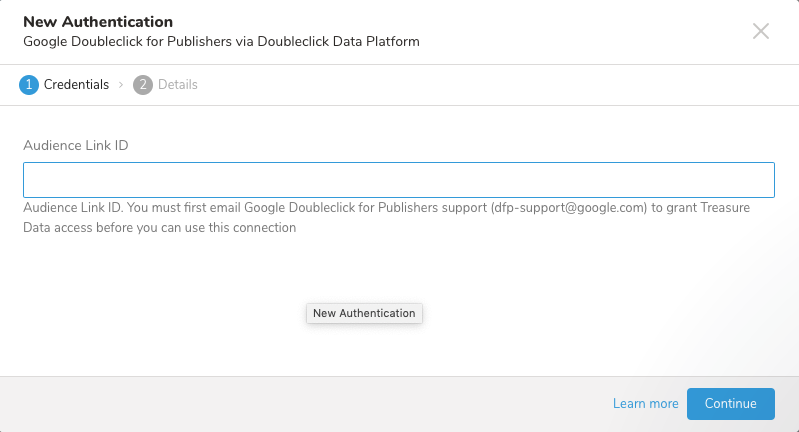Click the chevron arrow between wizard steps
Screen dimensions: 799x432
[121, 85]
